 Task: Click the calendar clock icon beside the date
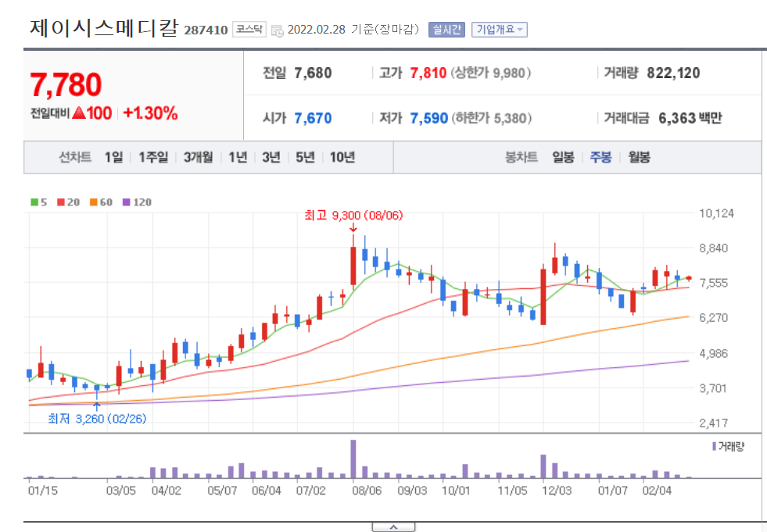point(278,30)
